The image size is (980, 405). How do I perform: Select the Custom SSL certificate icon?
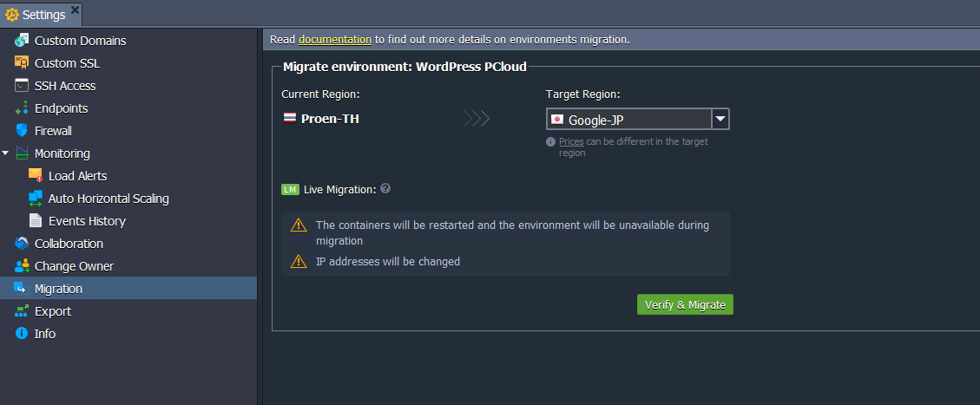[x=22, y=63]
